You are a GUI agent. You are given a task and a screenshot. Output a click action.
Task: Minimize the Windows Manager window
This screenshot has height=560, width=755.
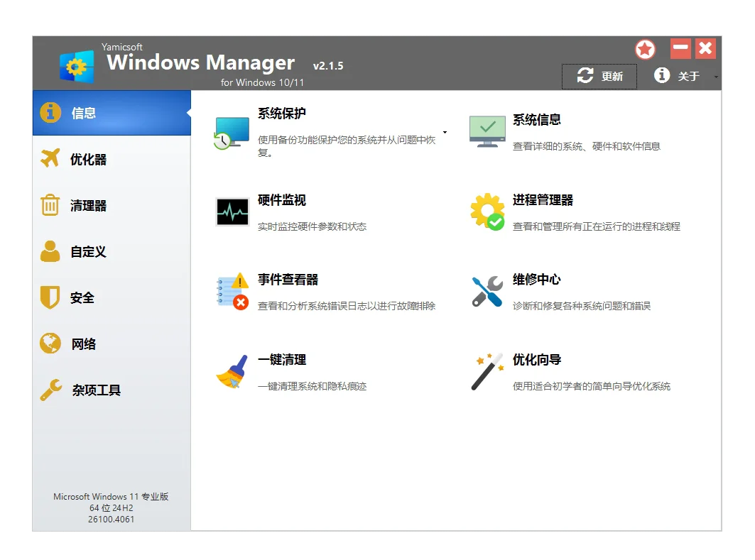[x=680, y=48]
